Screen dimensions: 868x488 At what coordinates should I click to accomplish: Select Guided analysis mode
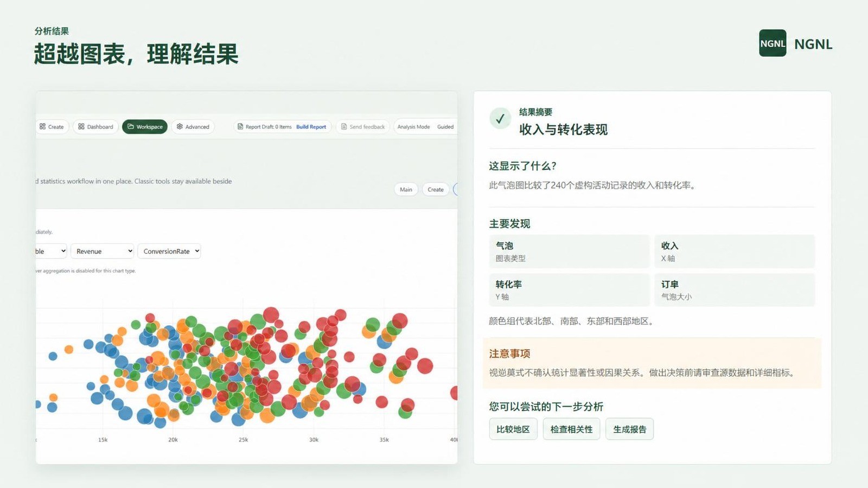[x=445, y=127]
